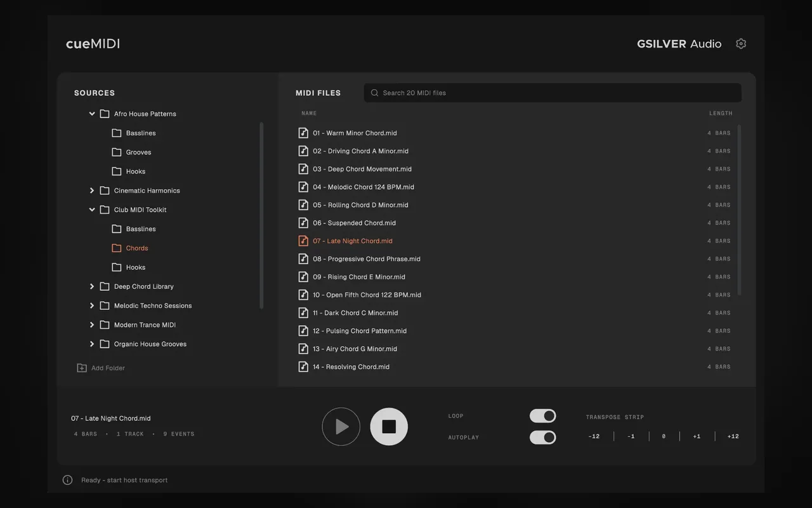Click the 06 - Suspended Chord.mid file icon
This screenshot has height=508, width=812.
(x=303, y=223)
